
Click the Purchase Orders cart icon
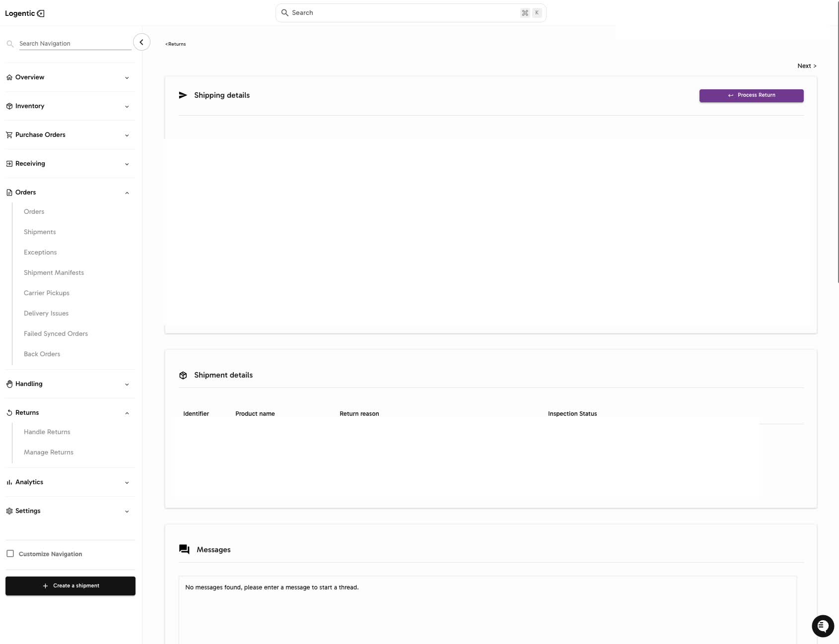(x=9, y=135)
